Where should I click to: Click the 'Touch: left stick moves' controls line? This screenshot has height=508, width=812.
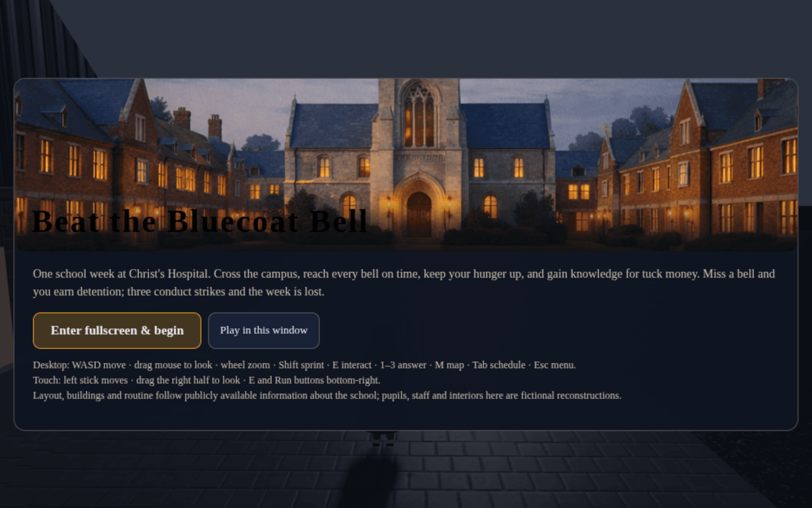coord(206,380)
